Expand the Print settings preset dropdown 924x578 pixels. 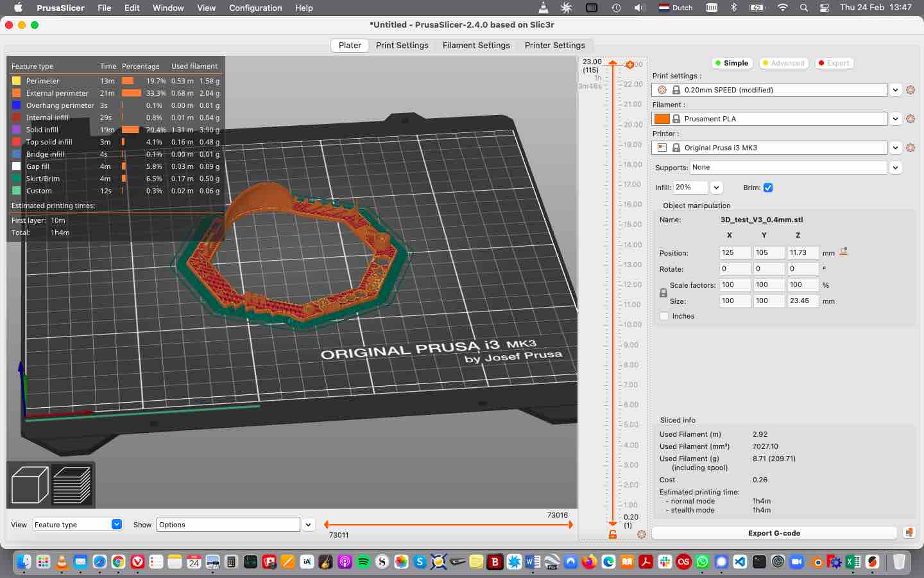point(896,90)
